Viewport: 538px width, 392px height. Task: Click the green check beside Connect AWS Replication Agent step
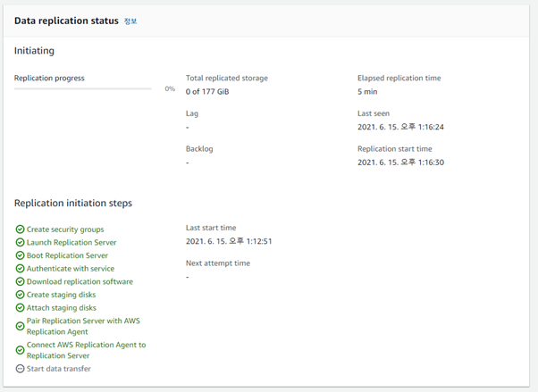pyautogui.click(x=21, y=350)
